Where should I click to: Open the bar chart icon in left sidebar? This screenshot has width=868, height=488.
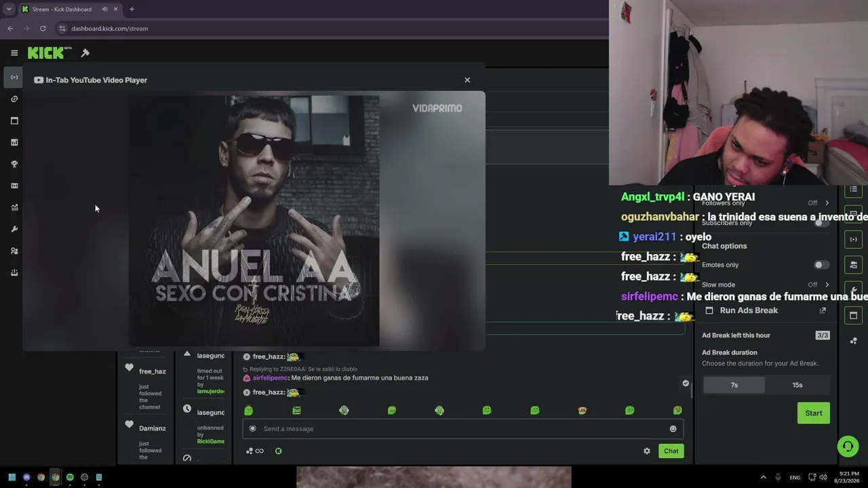pyautogui.click(x=14, y=142)
